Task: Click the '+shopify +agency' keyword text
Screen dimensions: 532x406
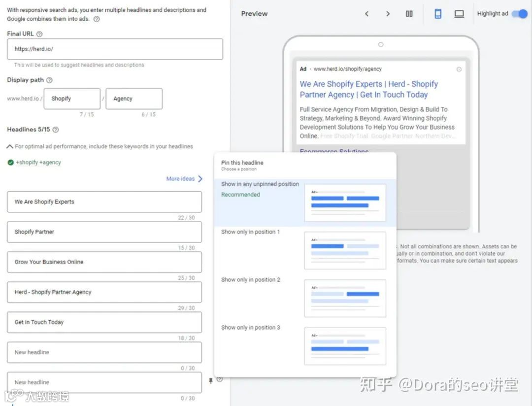Action: [38, 163]
